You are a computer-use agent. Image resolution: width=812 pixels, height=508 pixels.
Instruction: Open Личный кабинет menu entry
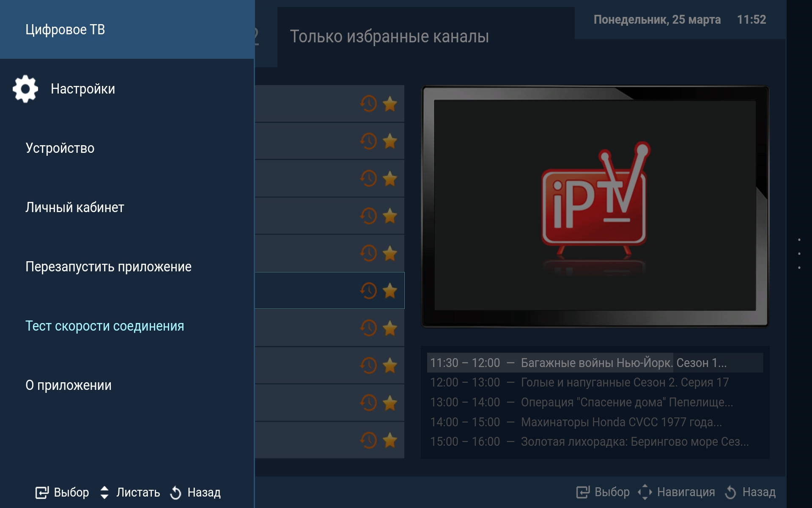click(x=75, y=207)
